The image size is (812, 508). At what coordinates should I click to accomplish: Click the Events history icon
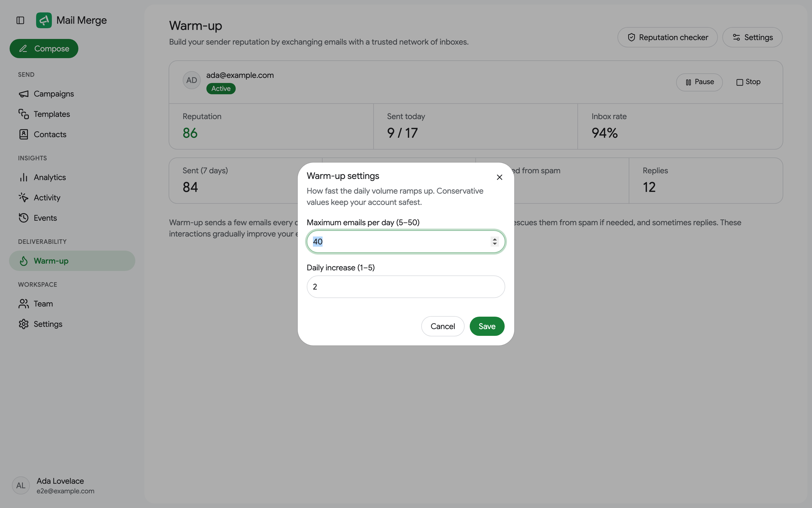(x=23, y=218)
